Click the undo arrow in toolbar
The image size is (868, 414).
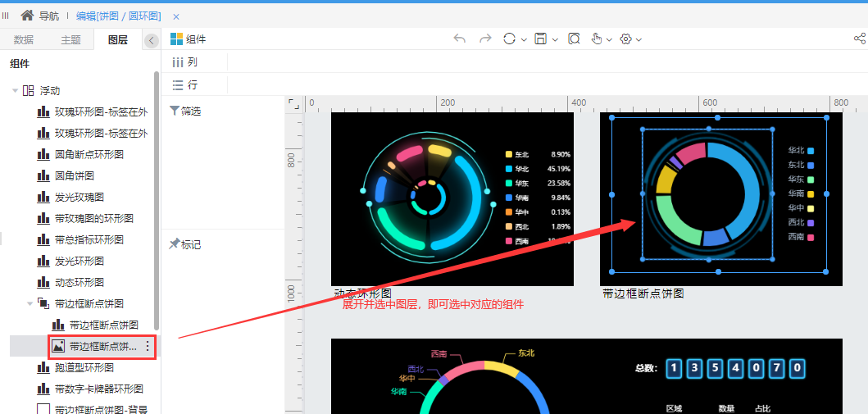pos(460,39)
